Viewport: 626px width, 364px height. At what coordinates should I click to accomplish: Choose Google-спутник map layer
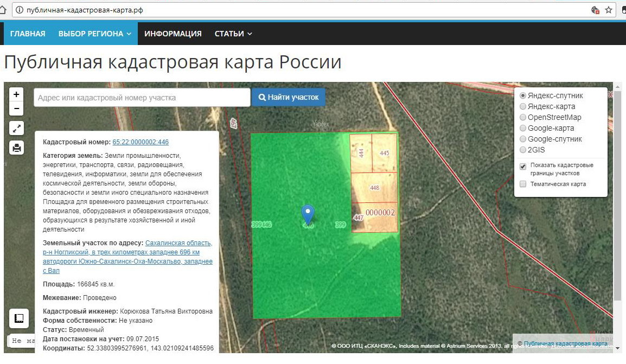pyautogui.click(x=522, y=139)
